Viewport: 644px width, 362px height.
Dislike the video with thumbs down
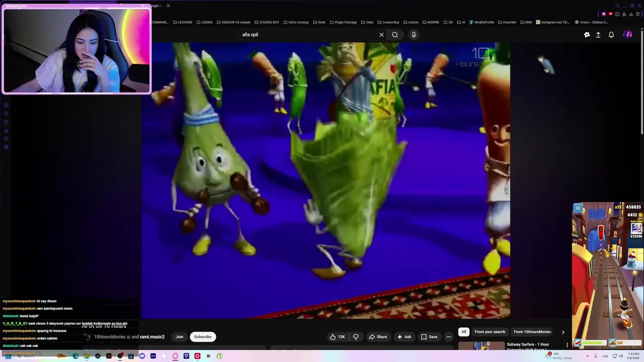coord(356,337)
